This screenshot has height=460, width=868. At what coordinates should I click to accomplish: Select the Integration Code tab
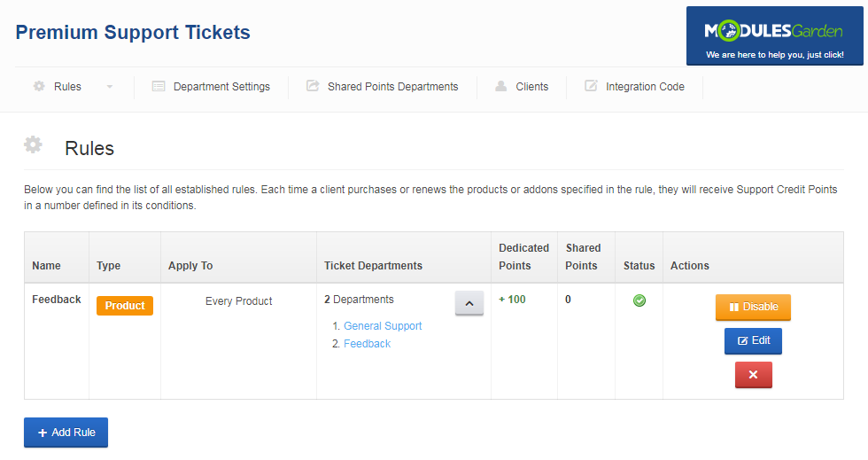[645, 87]
